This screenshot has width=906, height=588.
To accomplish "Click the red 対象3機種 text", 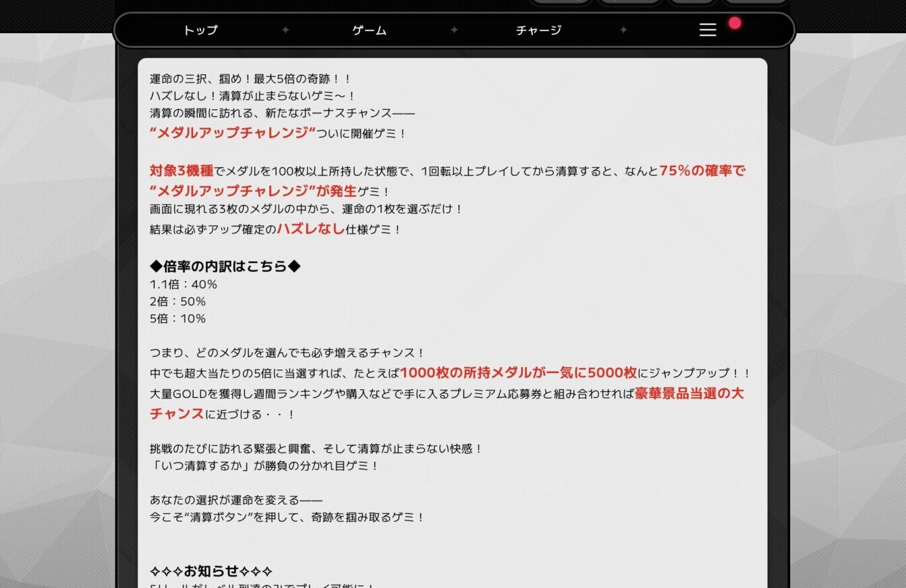I will coord(181,171).
